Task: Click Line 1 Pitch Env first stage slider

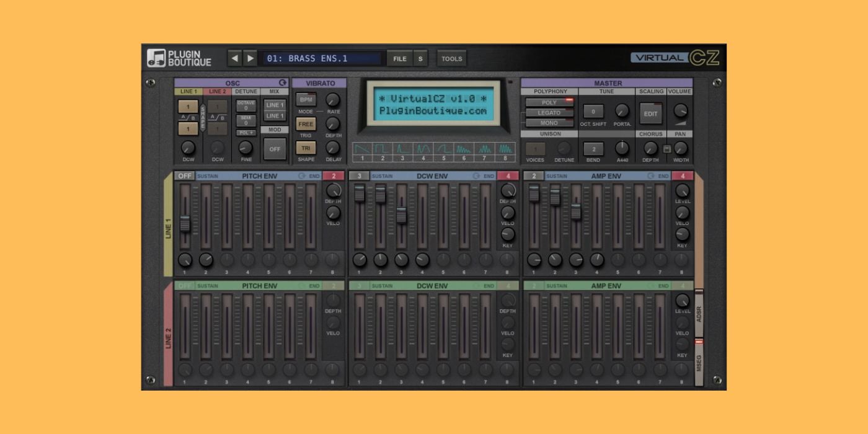Action: 185,223
